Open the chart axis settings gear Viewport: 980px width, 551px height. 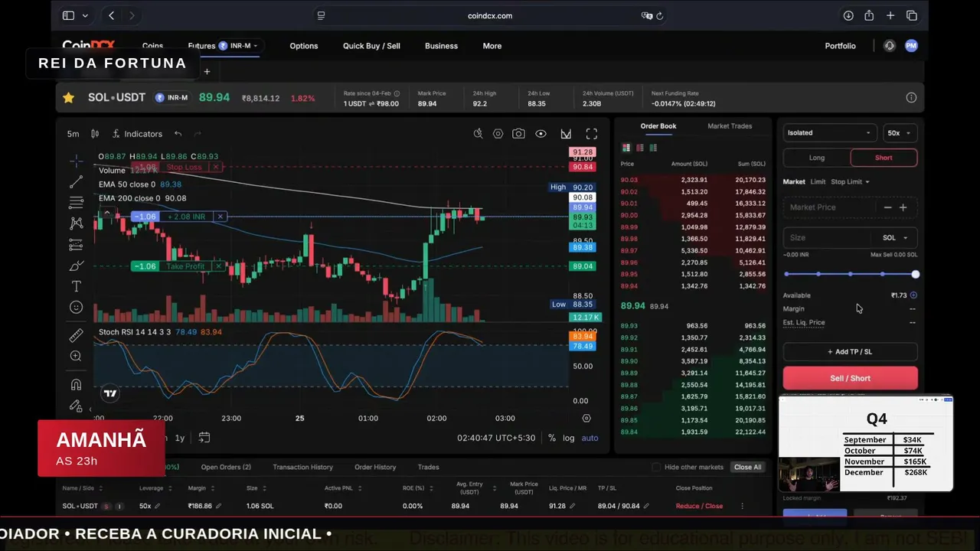click(586, 419)
